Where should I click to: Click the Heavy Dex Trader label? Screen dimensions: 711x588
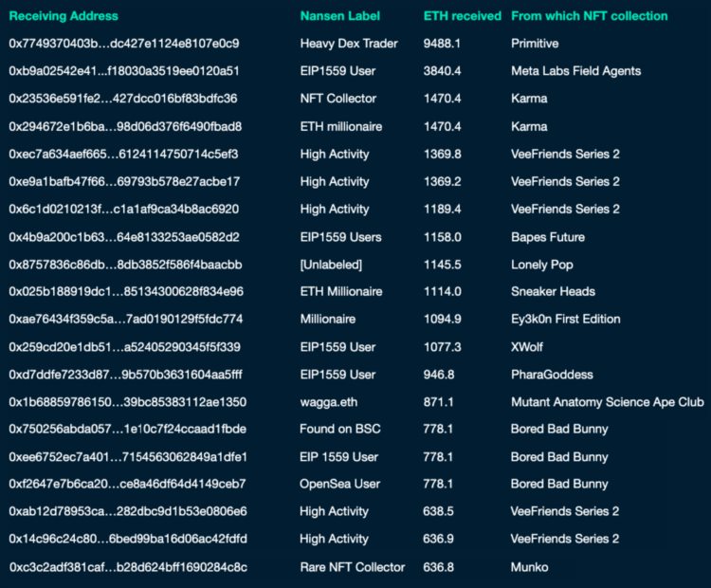[x=349, y=44]
